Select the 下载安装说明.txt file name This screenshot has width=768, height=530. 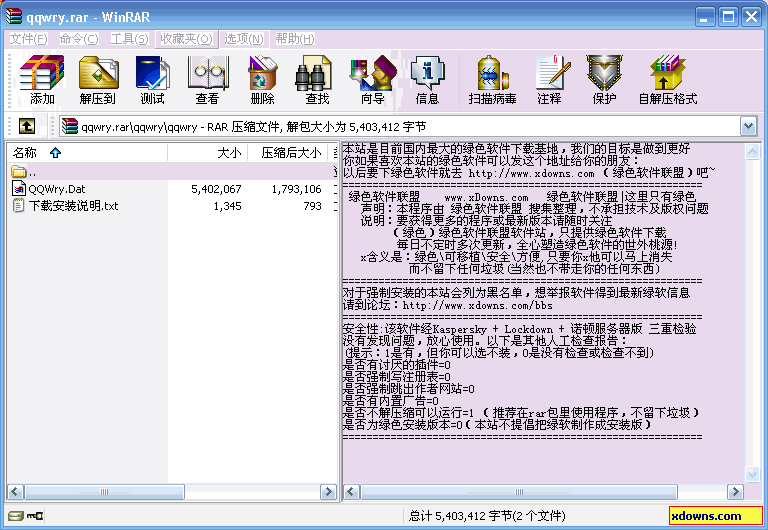click(73, 206)
